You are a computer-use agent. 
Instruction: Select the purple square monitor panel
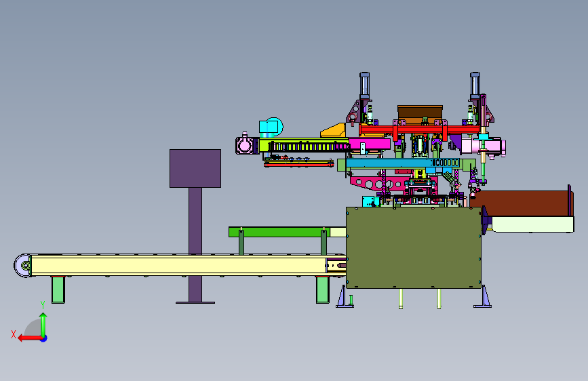coord(195,168)
